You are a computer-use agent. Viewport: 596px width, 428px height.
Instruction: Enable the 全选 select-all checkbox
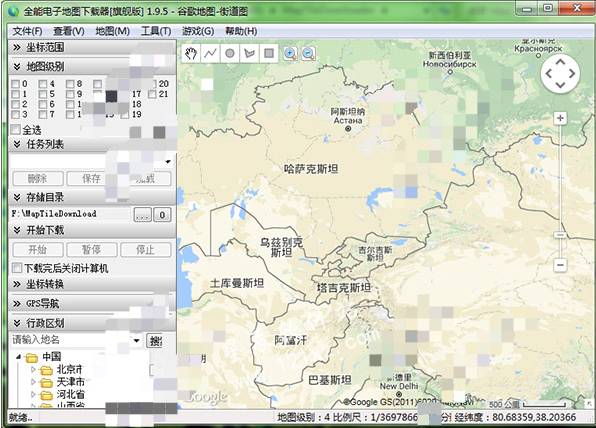[x=16, y=130]
